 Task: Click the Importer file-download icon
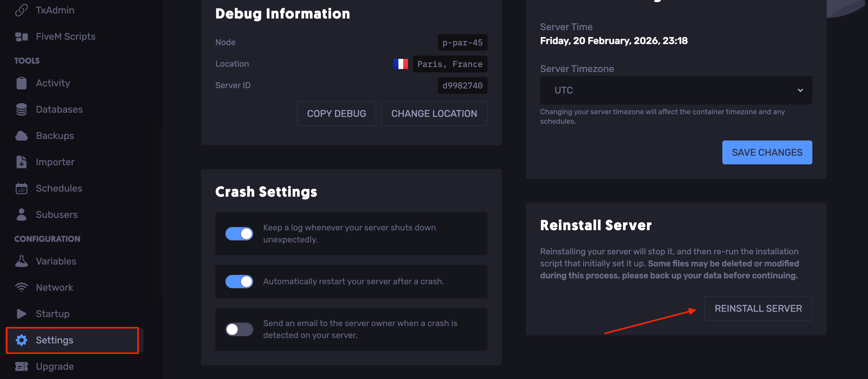pos(21,162)
